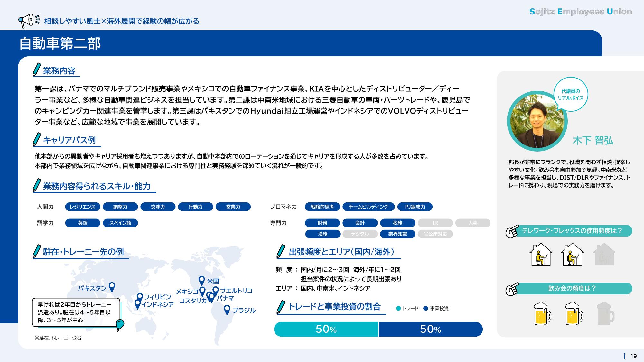Select the greyed-out IR tag
This screenshot has width=644, height=362.
(435, 223)
